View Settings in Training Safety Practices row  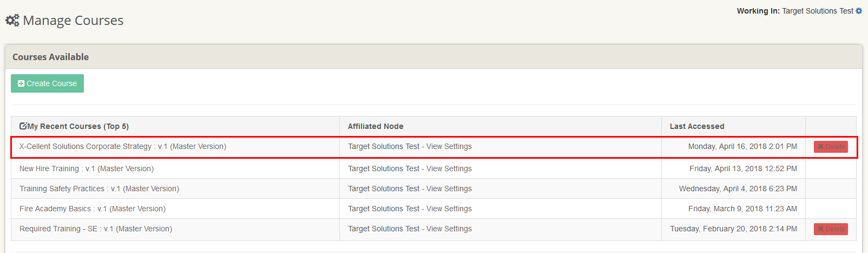click(449, 189)
